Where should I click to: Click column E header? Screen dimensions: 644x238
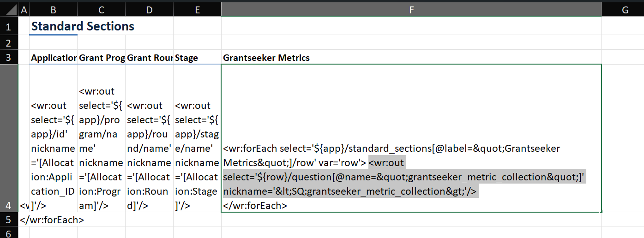197,9
